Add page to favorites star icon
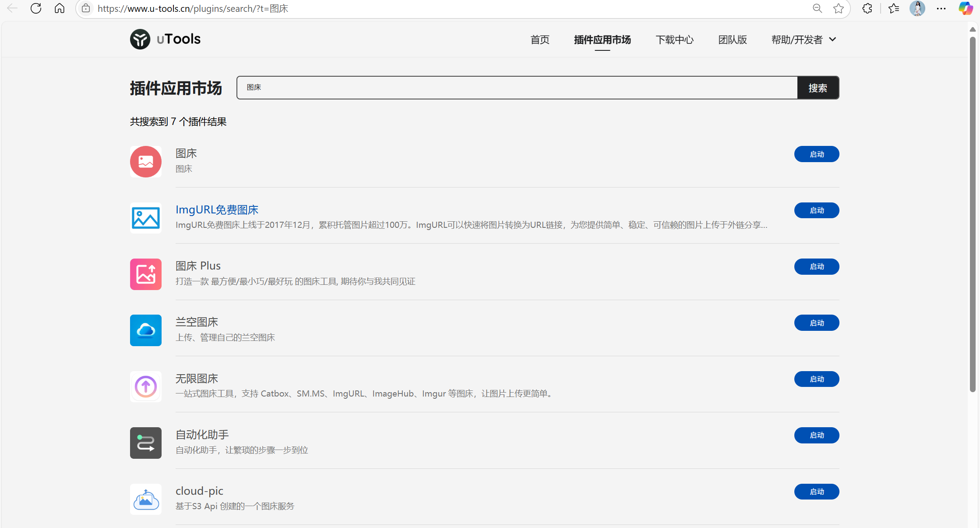 pyautogui.click(x=839, y=8)
